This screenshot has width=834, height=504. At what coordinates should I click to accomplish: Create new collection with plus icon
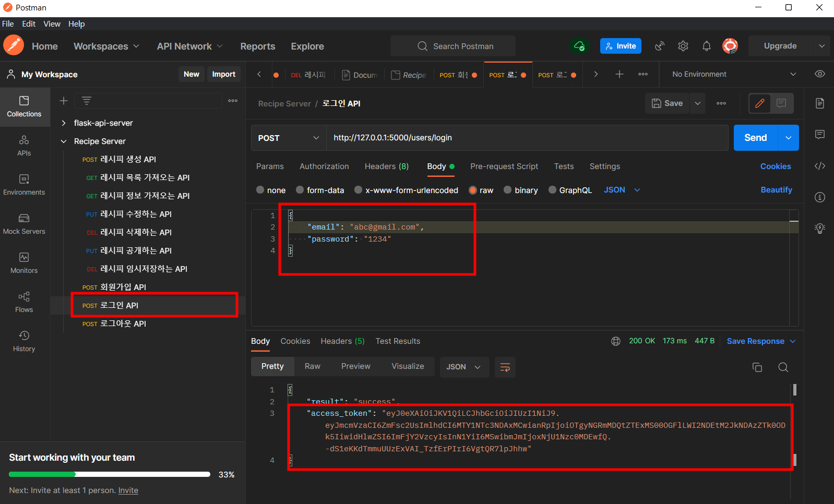point(64,101)
